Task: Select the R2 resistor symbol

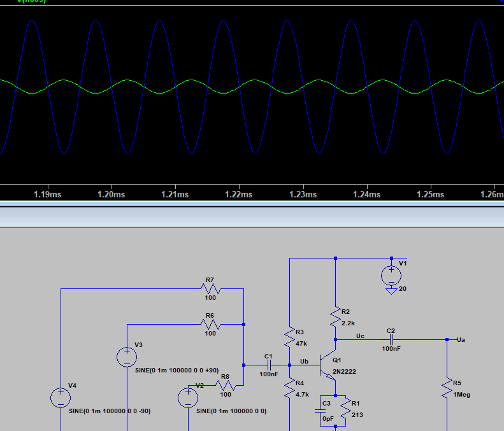Action: tap(335, 316)
